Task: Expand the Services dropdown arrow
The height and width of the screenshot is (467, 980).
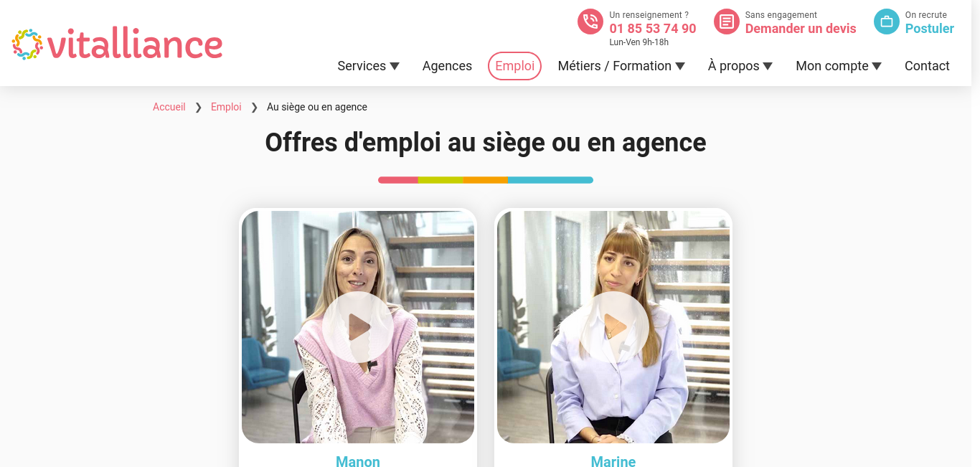Action: pos(395,66)
